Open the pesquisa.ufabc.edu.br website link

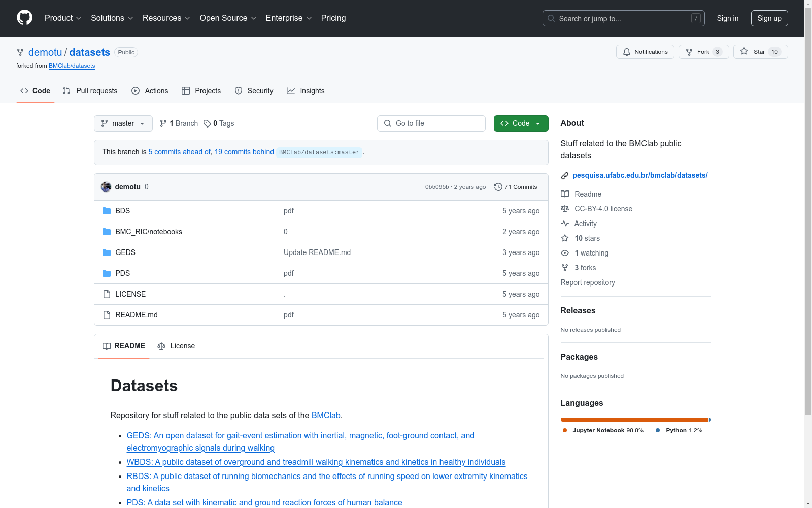pos(640,175)
